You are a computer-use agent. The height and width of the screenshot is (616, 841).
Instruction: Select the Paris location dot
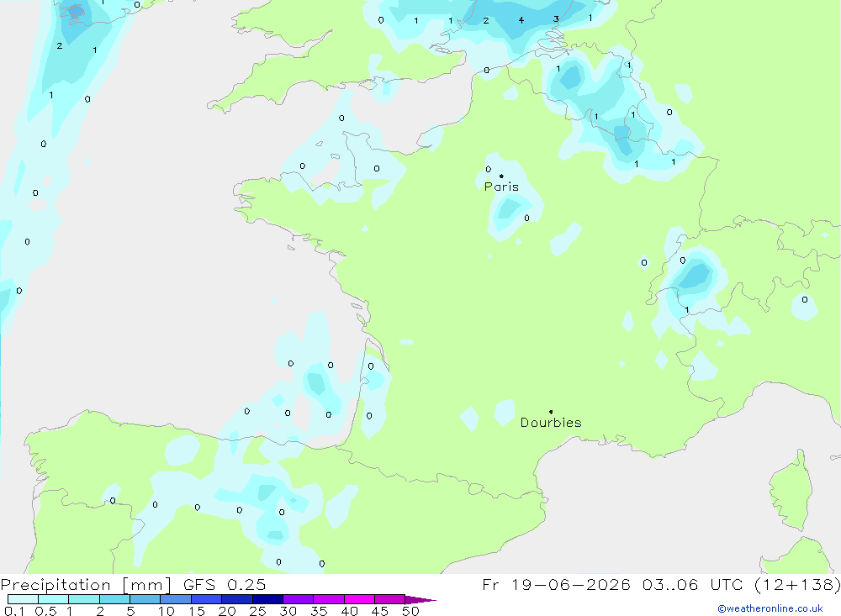pos(501,176)
